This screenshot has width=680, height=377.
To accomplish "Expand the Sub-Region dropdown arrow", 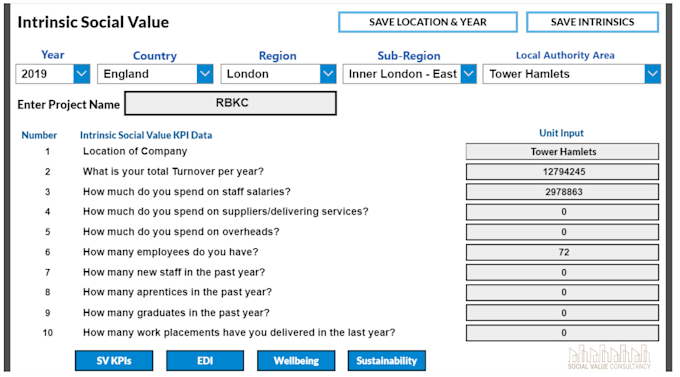I will tap(468, 74).
